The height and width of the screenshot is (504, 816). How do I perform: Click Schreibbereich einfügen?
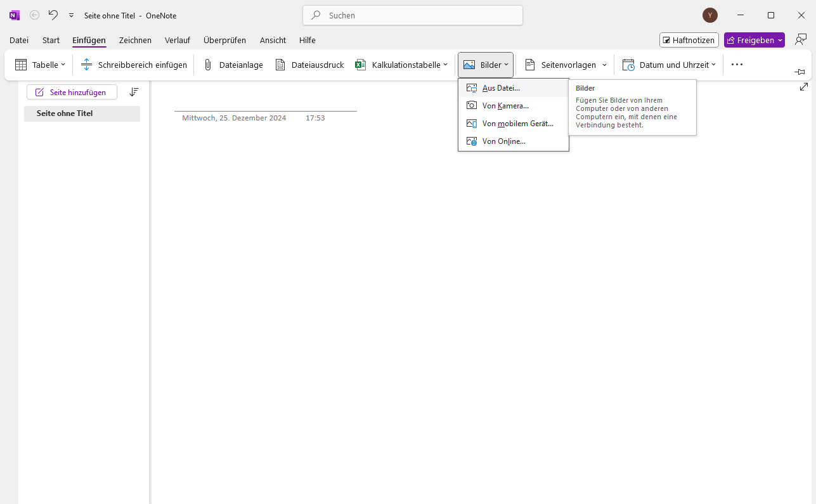point(134,65)
